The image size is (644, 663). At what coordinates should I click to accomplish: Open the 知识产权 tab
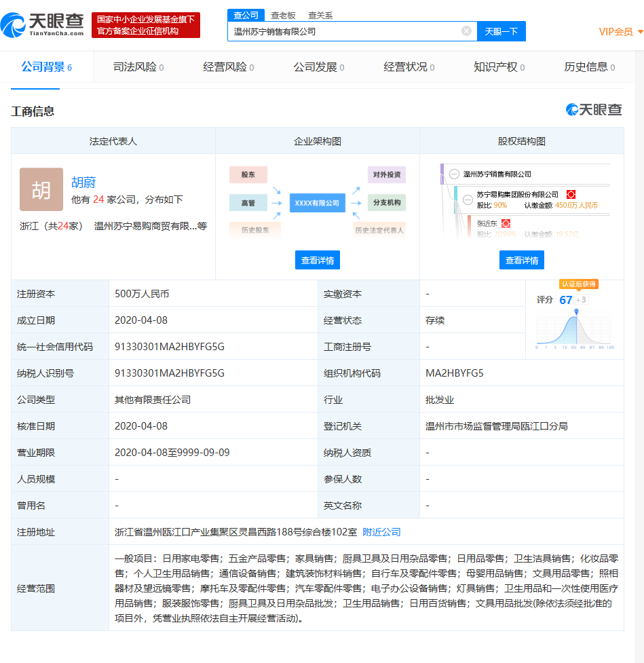point(499,67)
